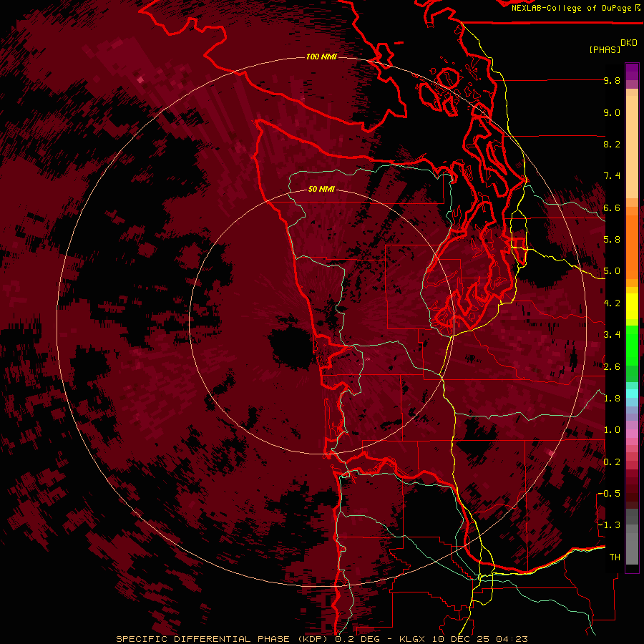This screenshot has width=644, height=644.
Task: Click the 7.4 scale value
Action: [x=612, y=176]
